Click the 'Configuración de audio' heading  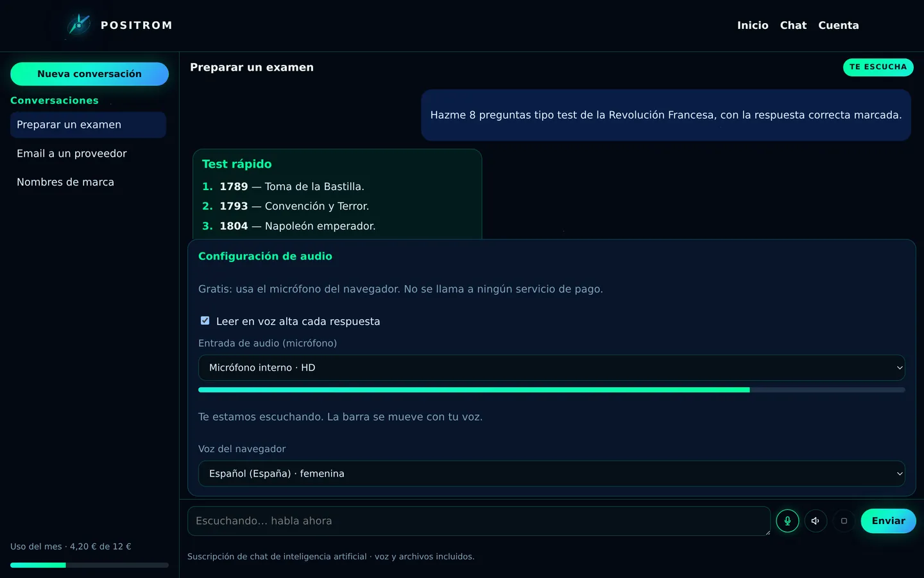(265, 256)
